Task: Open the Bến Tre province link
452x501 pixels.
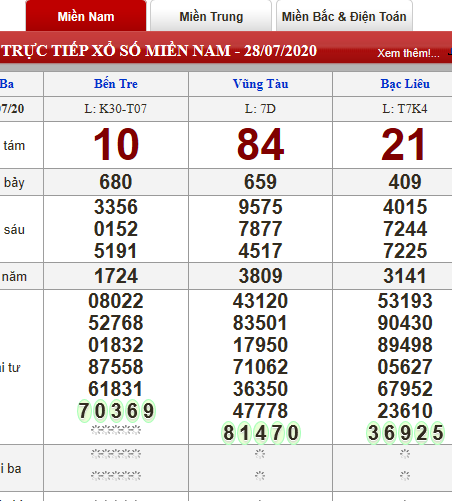Action: click(116, 84)
